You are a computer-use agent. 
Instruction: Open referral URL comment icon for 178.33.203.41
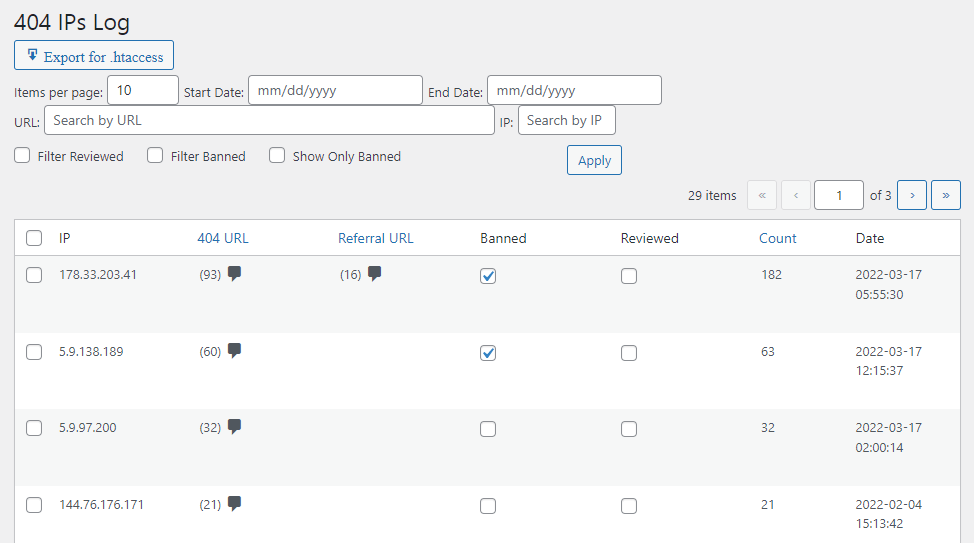[374, 274]
